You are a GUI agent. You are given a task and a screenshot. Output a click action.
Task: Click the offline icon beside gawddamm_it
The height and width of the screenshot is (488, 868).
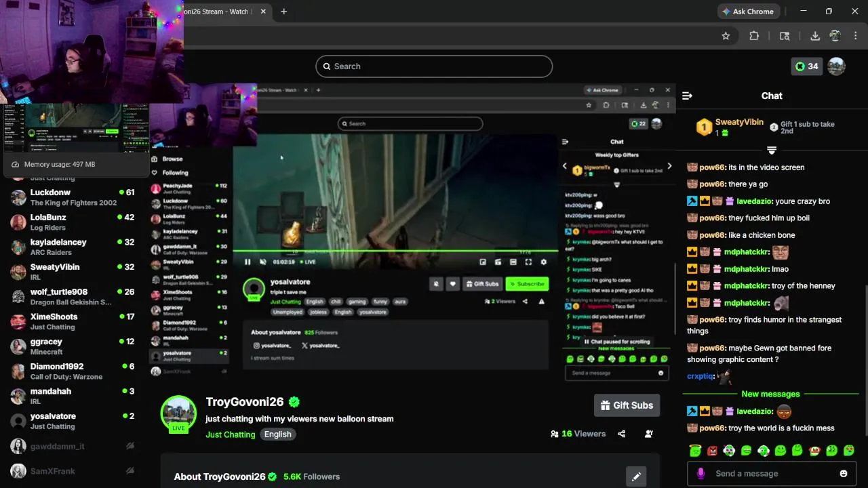[130, 446]
